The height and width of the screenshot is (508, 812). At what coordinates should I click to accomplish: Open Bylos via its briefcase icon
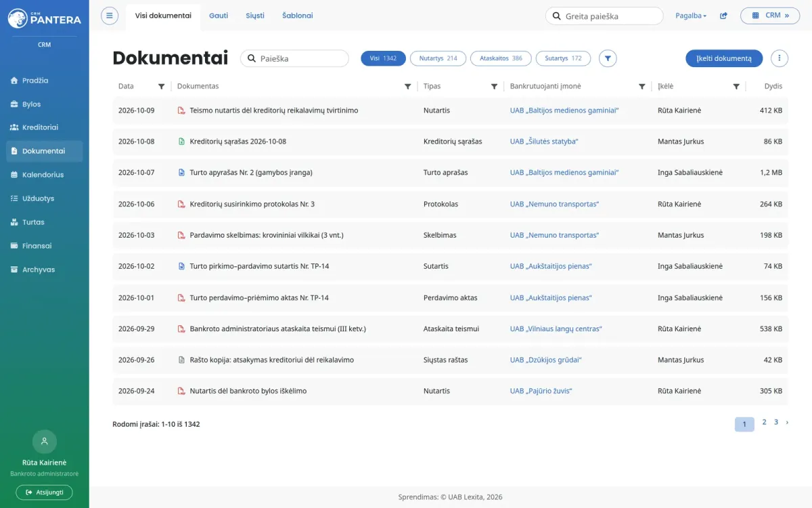coord(14,104)
